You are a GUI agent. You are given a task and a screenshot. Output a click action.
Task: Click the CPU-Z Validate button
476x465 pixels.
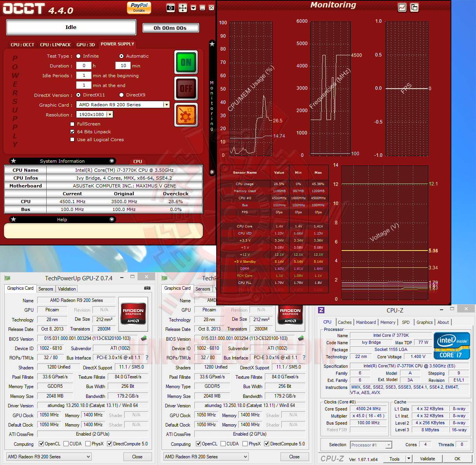point(427,459)
